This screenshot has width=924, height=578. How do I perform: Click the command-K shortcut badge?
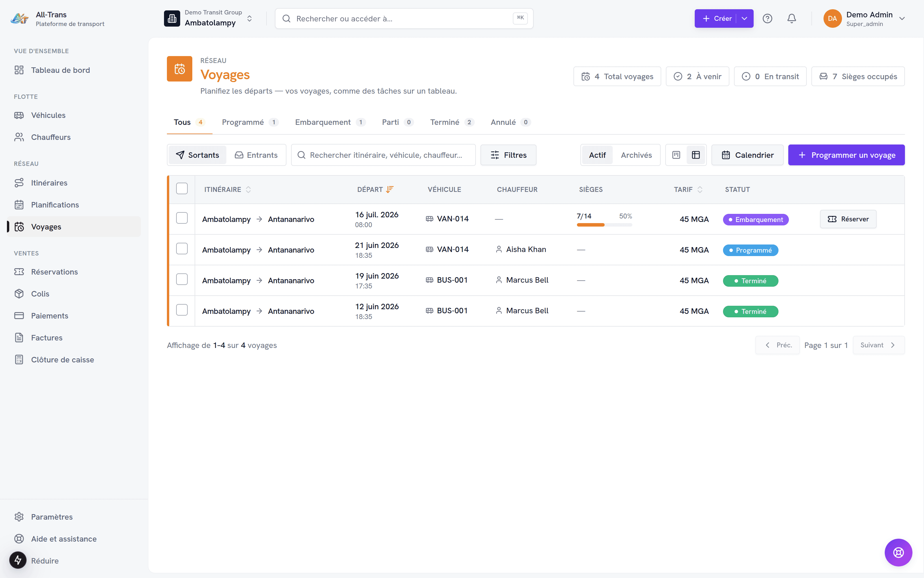coord(520,18)
